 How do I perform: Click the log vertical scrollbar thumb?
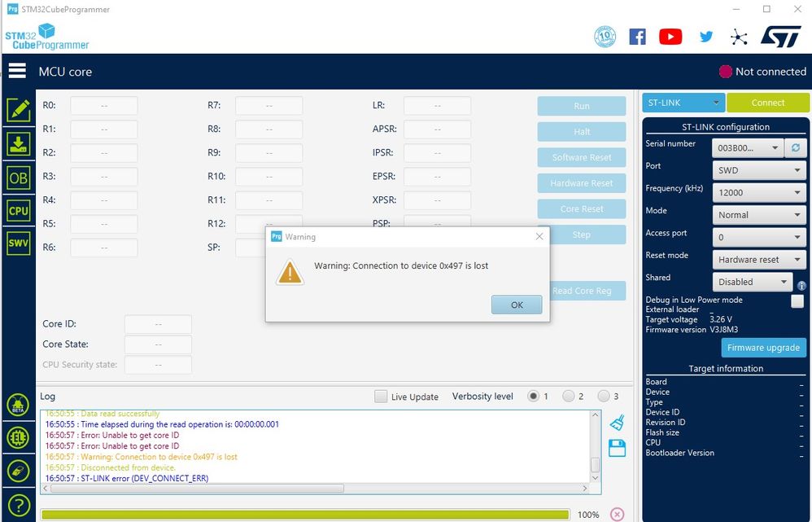point(595,464)
